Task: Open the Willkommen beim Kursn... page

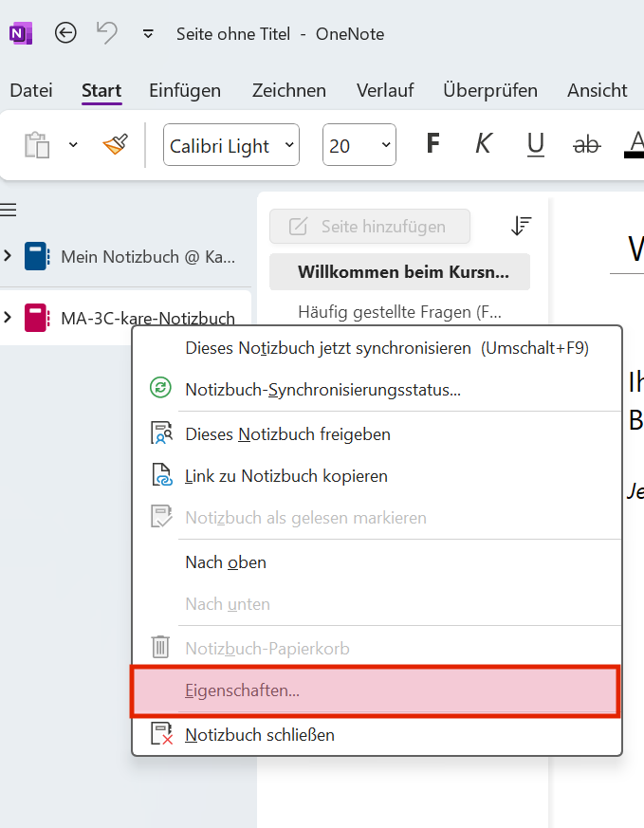Action: pos(399,272)
